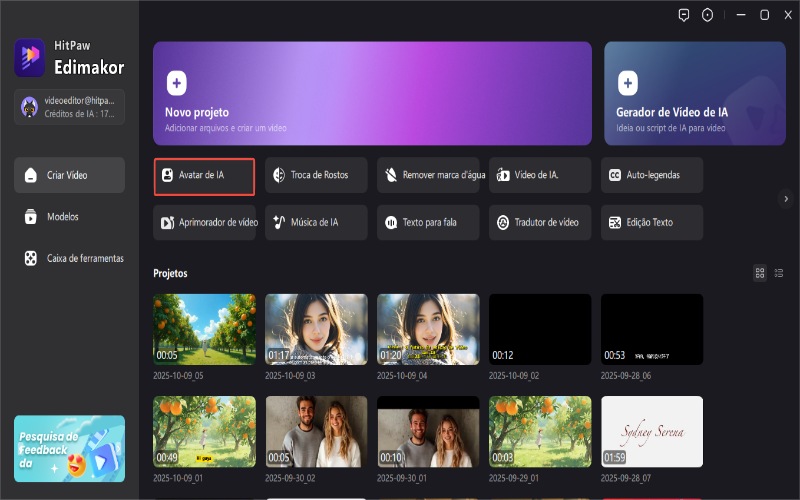Launch the Troca de Rostos tool
This screenshot has width=800, height=500.
(x=316, y=175)
